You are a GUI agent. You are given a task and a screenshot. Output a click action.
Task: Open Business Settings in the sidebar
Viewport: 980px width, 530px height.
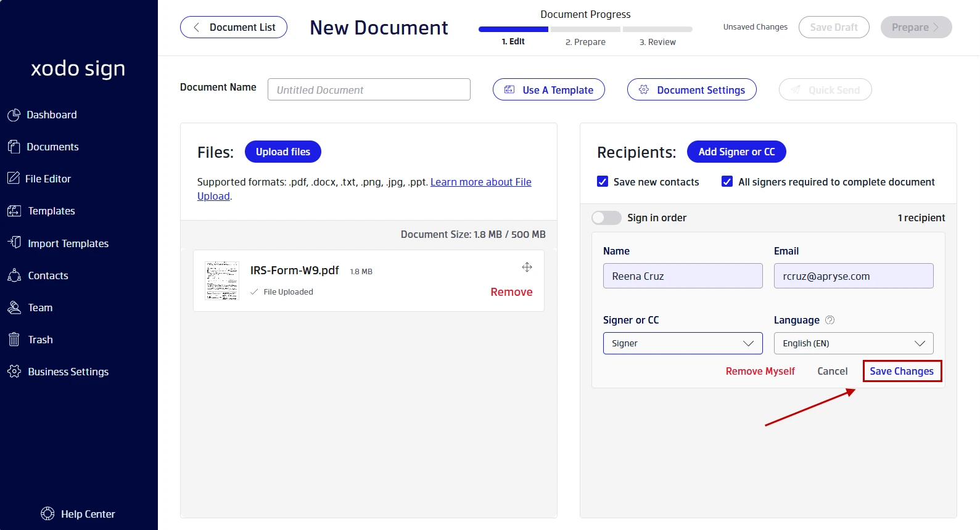pos(68,372)
